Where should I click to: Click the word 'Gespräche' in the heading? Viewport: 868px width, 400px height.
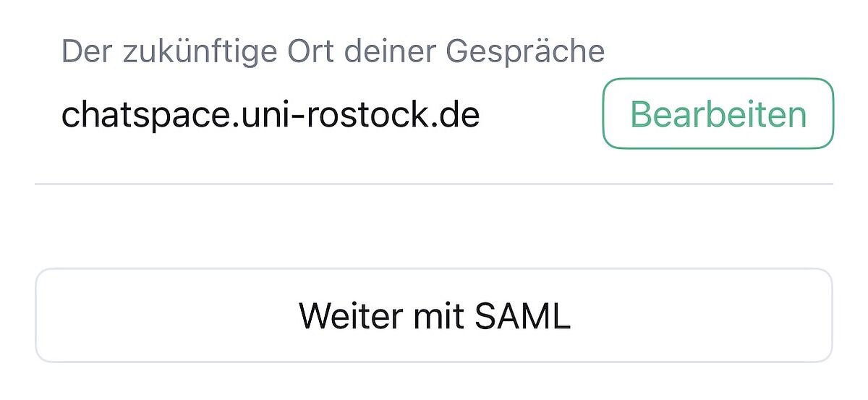click(x=525, y=52)
